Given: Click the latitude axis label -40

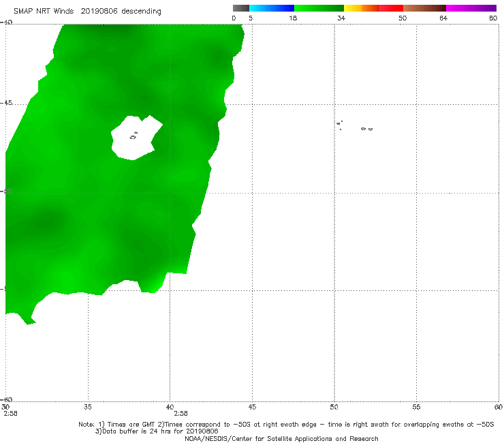Looking at the screenshot, I should tap(6, 22).
